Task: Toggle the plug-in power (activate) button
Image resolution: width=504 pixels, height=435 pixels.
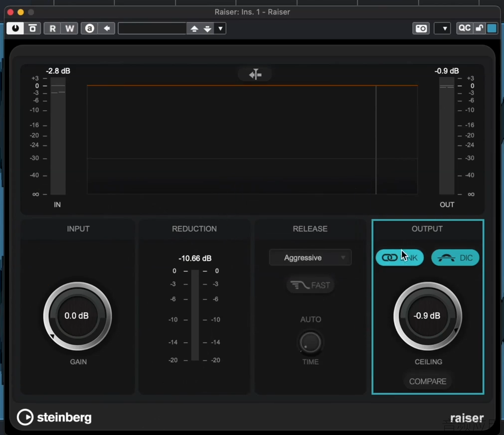Action: click(15, 28)
